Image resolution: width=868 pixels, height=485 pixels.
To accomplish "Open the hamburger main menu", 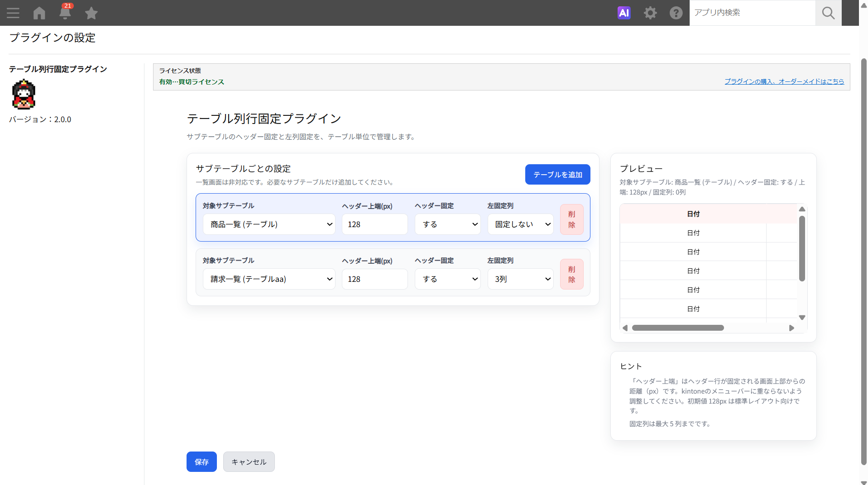I will [13, 13].
